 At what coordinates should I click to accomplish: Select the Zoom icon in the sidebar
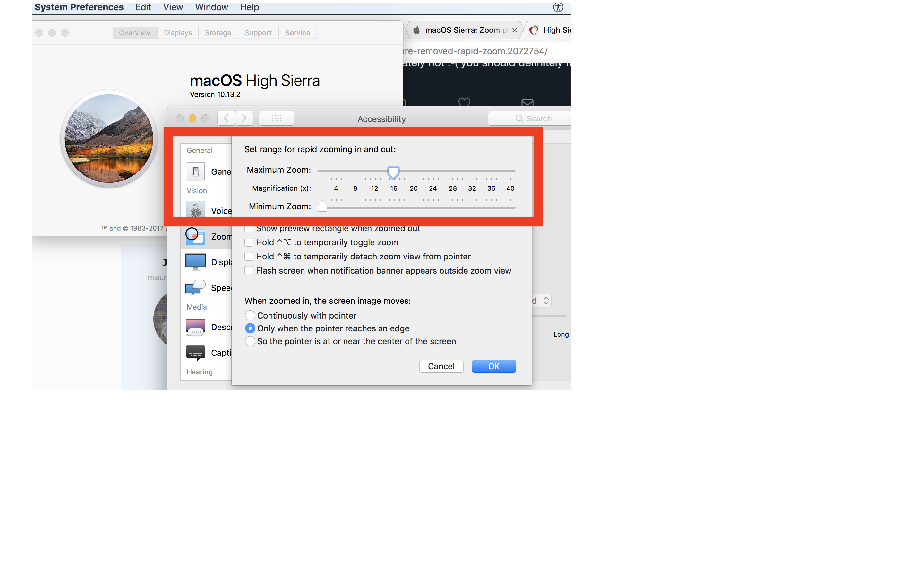coord(195,236)
